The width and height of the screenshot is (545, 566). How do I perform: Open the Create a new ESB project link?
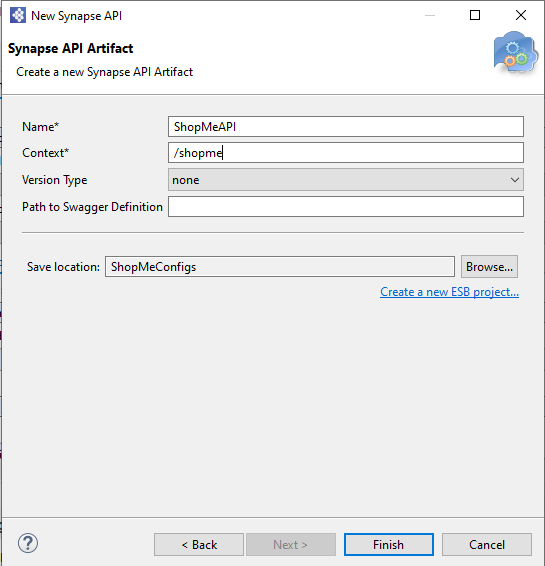click(449, 292)
